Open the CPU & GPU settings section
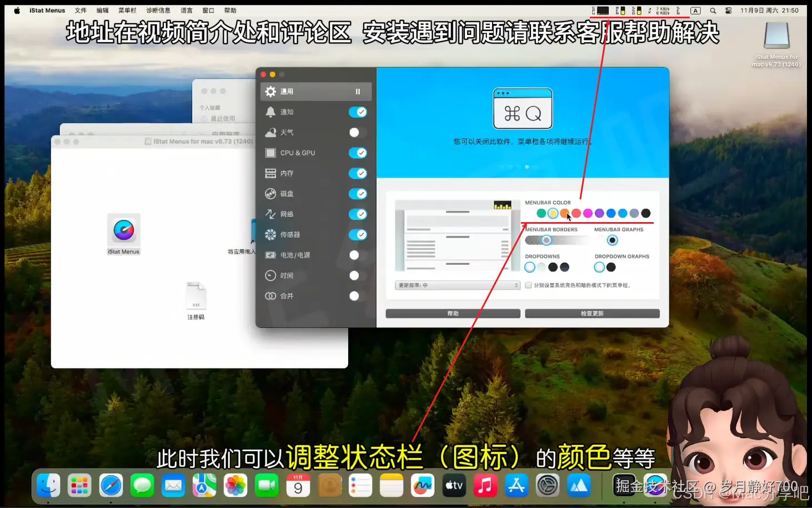The width and height of the screenshot is (812, 508). pyautogui.click(x=297, y=153)
